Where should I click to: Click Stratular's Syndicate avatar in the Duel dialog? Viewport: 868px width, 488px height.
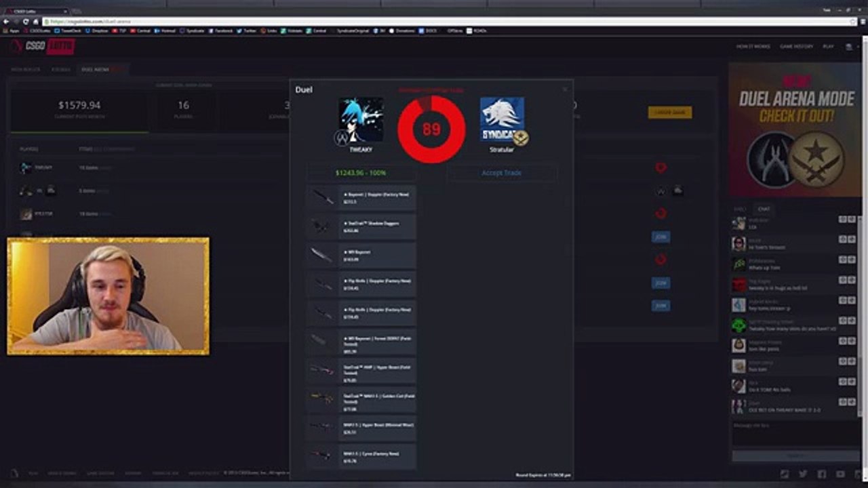502,119
